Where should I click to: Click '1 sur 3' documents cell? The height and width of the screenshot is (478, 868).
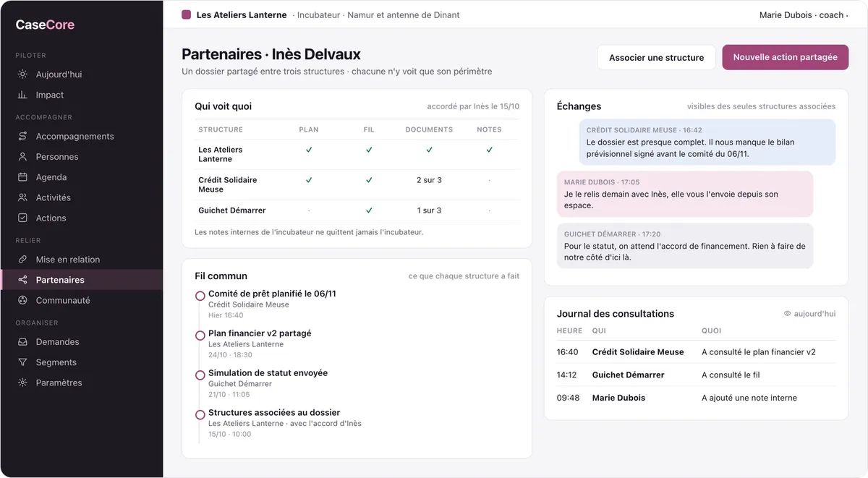429,210
